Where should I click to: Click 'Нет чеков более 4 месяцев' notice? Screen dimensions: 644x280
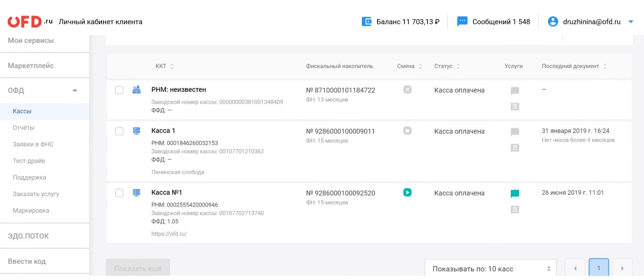[578, 140]
